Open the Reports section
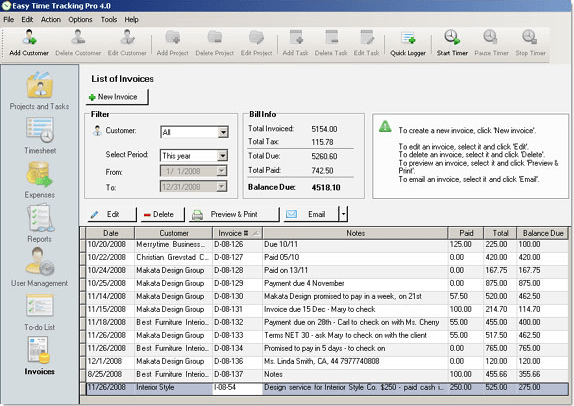The width and height of the screenshot is (574, 406). pos(40,224)
